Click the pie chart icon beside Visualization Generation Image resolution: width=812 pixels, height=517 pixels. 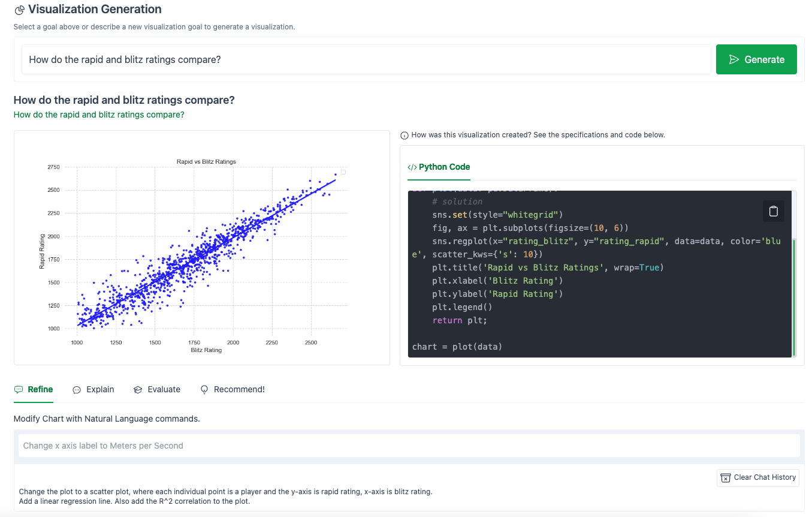(x=20, y=10)
